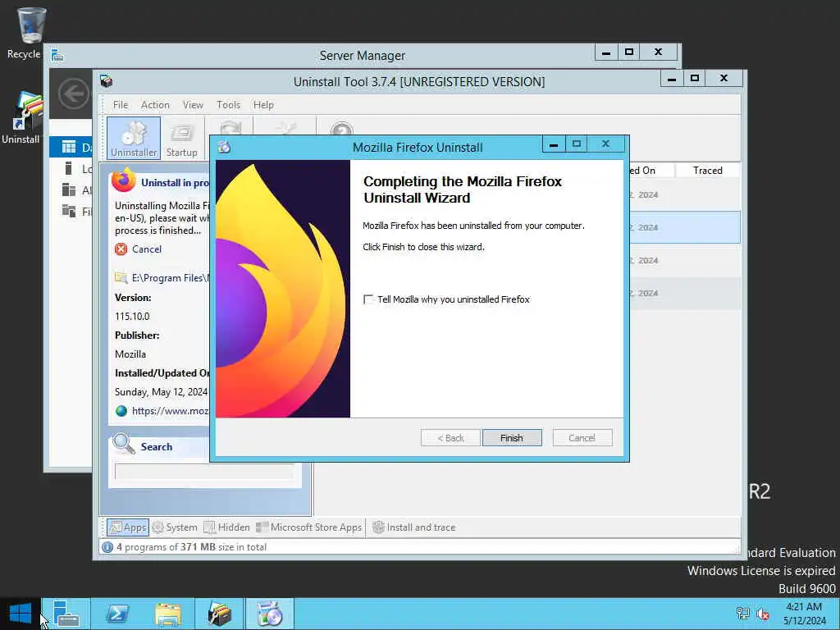
Task: Focus the Search input field
Action: (204, 472)
